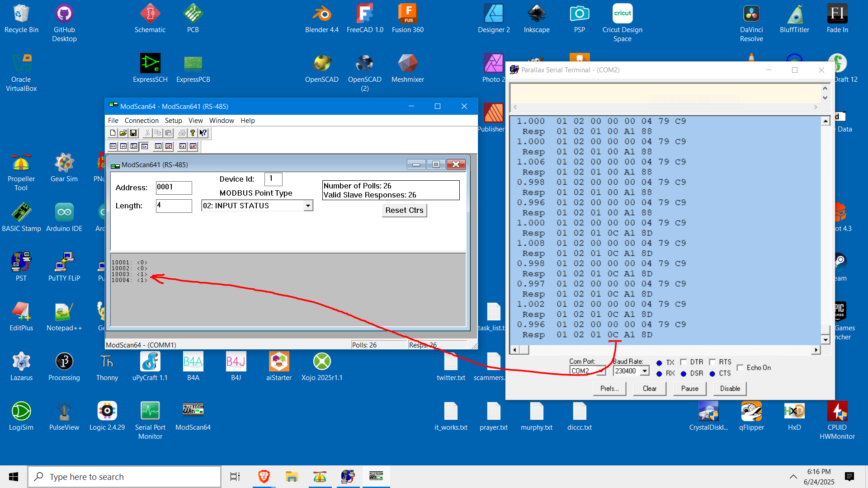868x488 pixels.
Task: Open the Baud Rate 230400 dropdown
Action: [645, 371]
